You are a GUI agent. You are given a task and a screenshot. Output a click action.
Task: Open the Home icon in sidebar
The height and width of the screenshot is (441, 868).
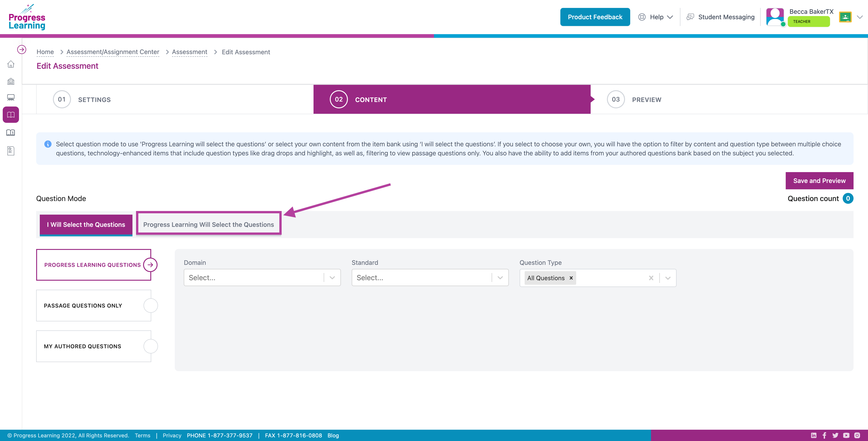[x=11, y=64]
